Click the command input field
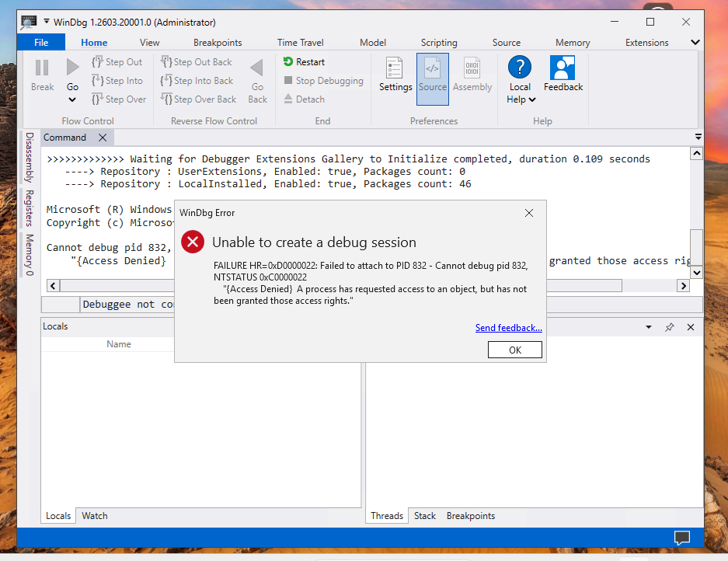Image resolution: width=728 pixels, height=561 pixels. (x=391, y=305)
